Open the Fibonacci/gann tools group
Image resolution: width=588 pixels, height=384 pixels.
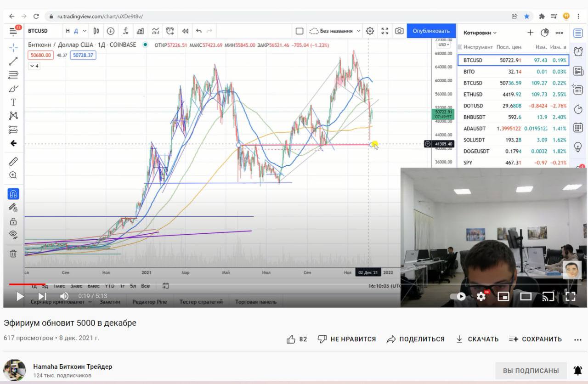pos(13,75)
